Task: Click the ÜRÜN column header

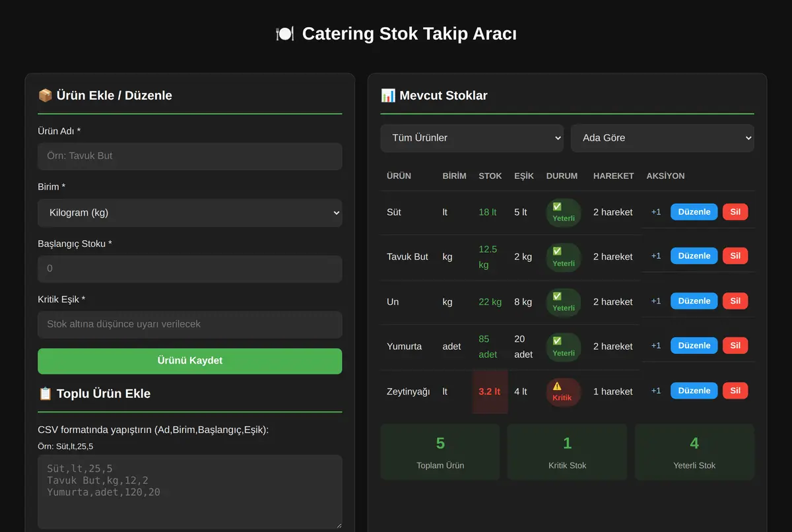Action: 399,176
